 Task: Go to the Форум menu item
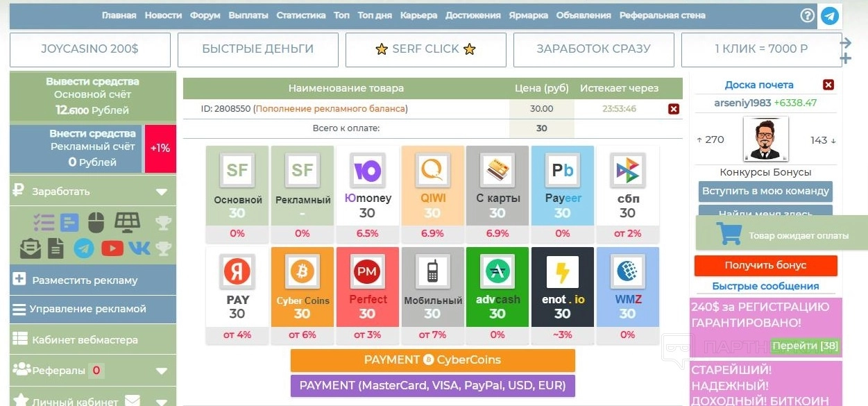[205, 15]
